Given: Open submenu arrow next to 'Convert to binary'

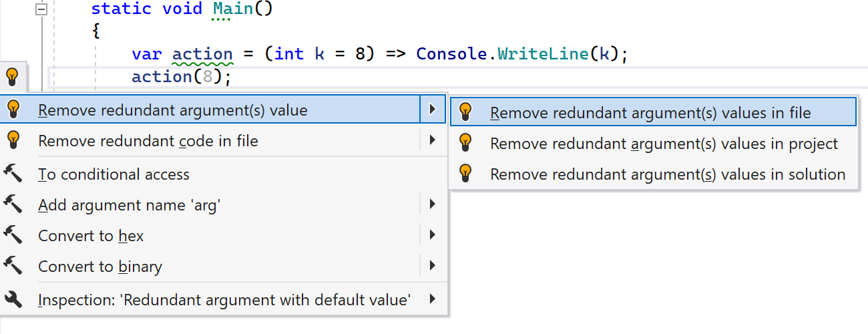Looking at the screenshot, I should point(433,267).
